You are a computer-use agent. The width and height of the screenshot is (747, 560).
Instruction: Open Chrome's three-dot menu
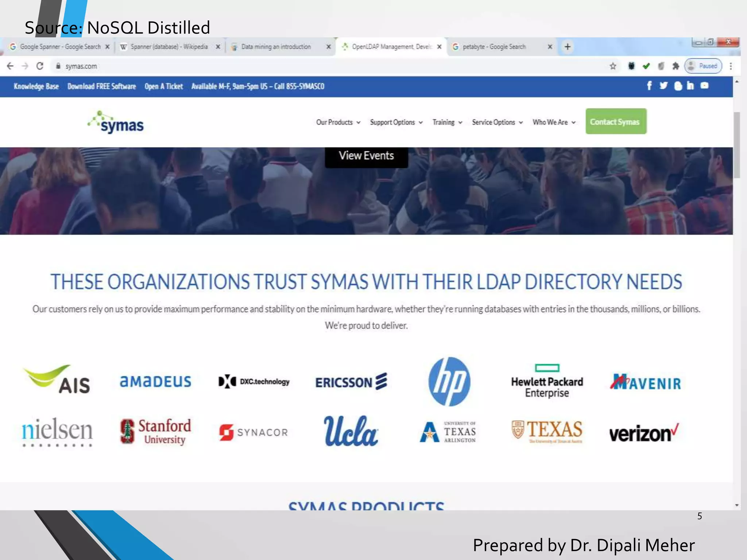click(x=731, y=66)
